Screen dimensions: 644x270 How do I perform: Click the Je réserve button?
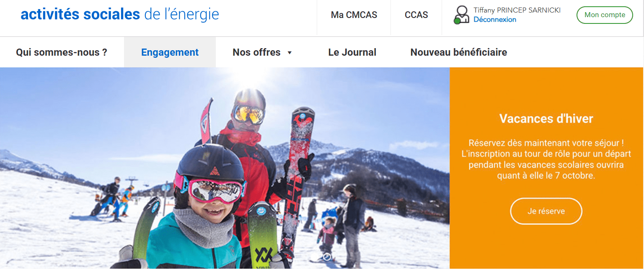pos(546,211)
